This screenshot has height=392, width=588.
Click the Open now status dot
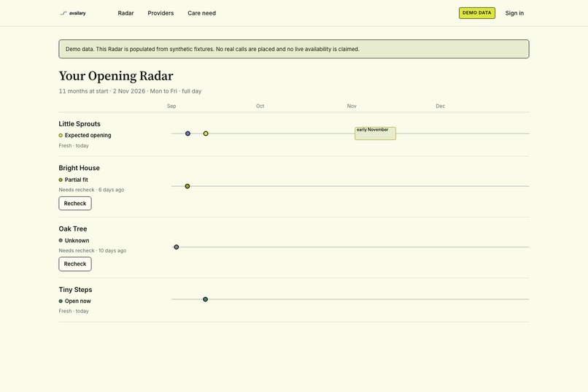[61, 301]
